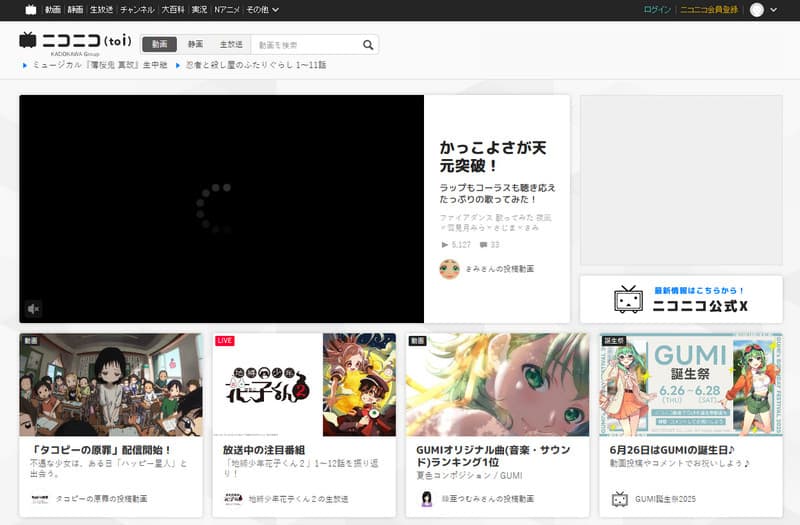Select the 静画 search tab
Image resolution: width=800 pixels, height=525 pixels.
click(195, 44)
